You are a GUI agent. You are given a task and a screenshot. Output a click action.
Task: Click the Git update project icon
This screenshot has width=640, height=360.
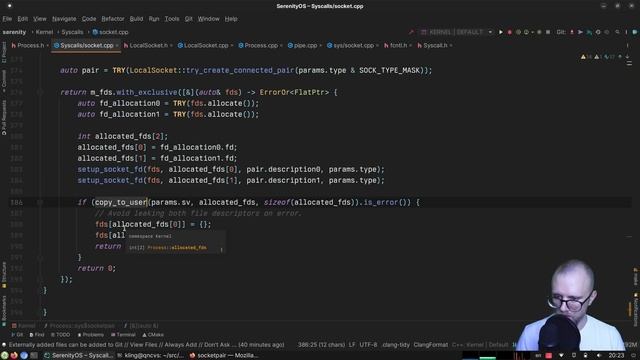point(571,32)
